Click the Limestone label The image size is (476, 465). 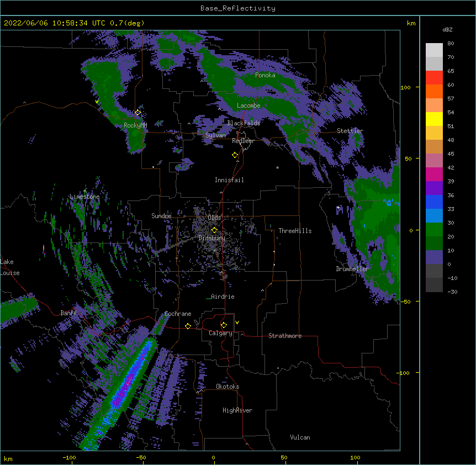(x=84, y=197)
